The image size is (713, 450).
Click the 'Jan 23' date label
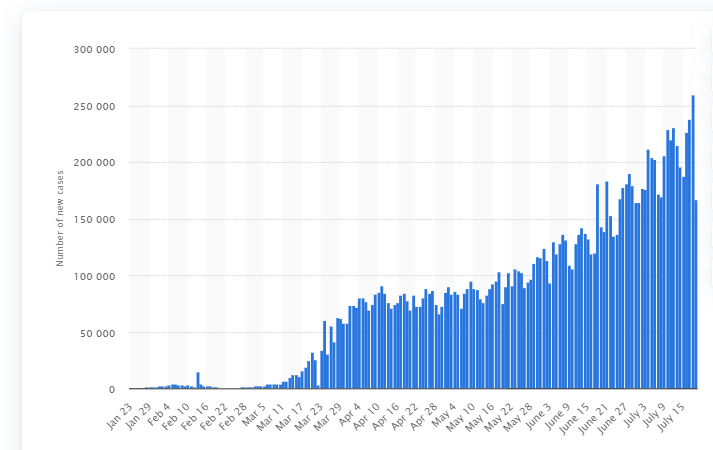(x=120, y=416)
